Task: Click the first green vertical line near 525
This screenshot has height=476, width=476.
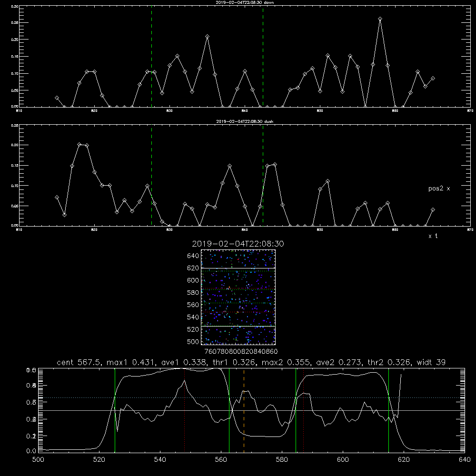Action: [115, 410]
